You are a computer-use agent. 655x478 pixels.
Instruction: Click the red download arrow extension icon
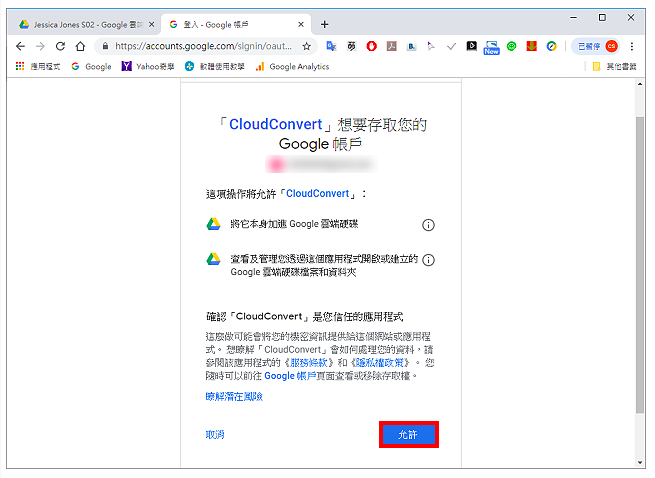tap(531, 46)
